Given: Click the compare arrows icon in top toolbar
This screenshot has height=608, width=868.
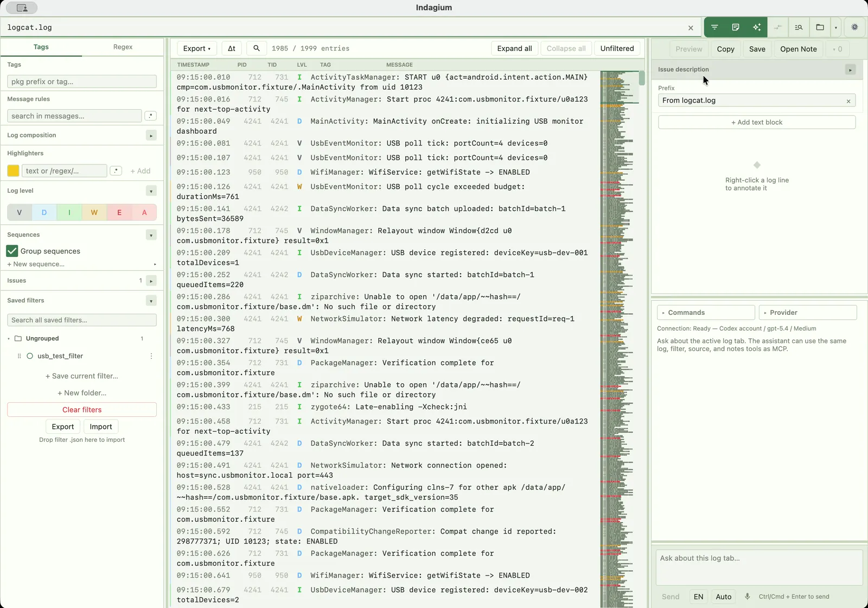Looking at the screenshot, I should pyautogui.click(x=778, y=27).
